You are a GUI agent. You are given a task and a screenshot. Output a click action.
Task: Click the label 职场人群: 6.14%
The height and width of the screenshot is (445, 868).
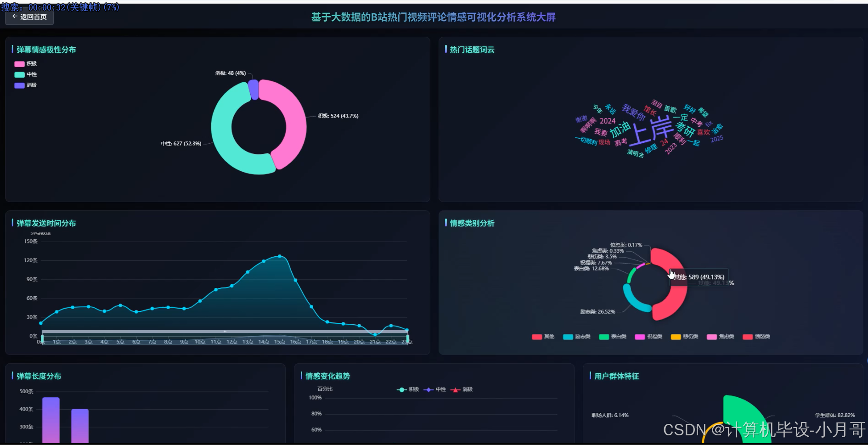click(610, 415)
